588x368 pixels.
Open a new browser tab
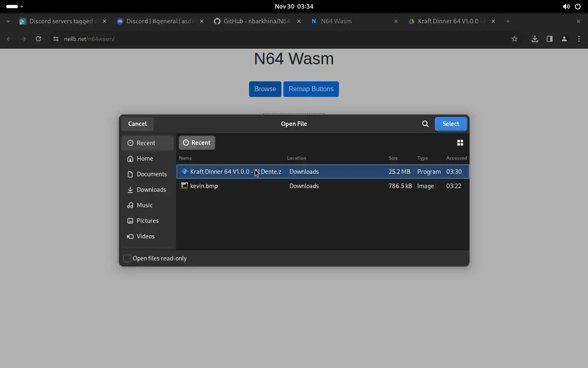(x=508, y=21)
